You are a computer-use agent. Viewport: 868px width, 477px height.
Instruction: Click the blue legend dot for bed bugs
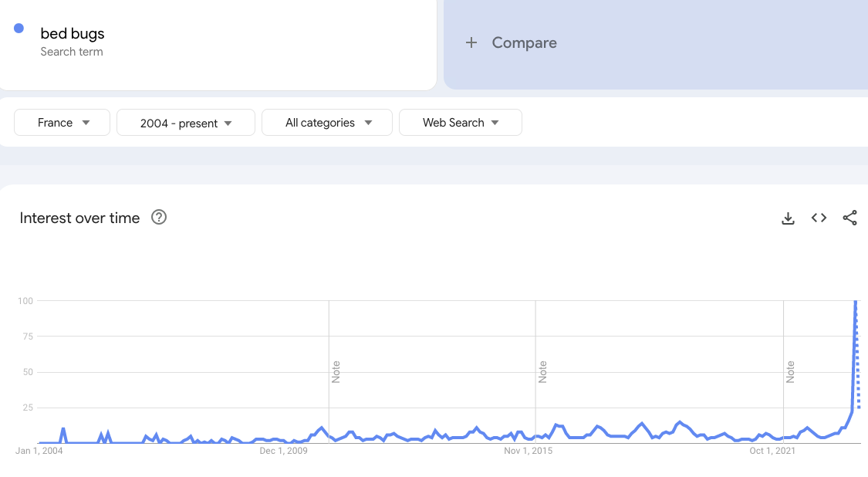pyautogui.click(x=19, y=28)
